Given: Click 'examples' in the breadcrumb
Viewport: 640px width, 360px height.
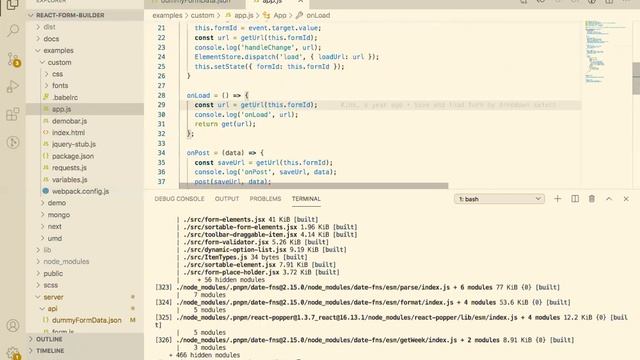Looking at the screenshot, I should coord(167,16).
